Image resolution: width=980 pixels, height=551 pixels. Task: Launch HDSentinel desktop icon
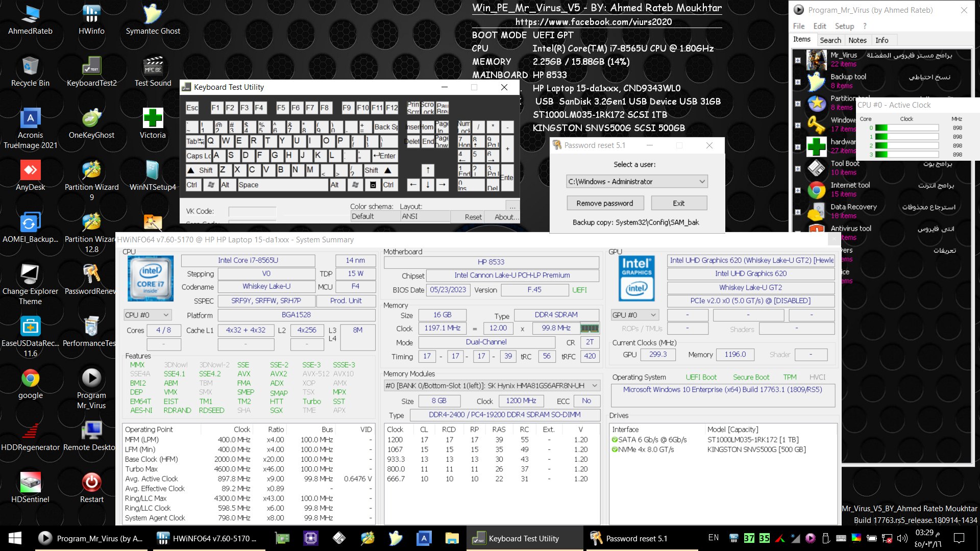(30, 488)
